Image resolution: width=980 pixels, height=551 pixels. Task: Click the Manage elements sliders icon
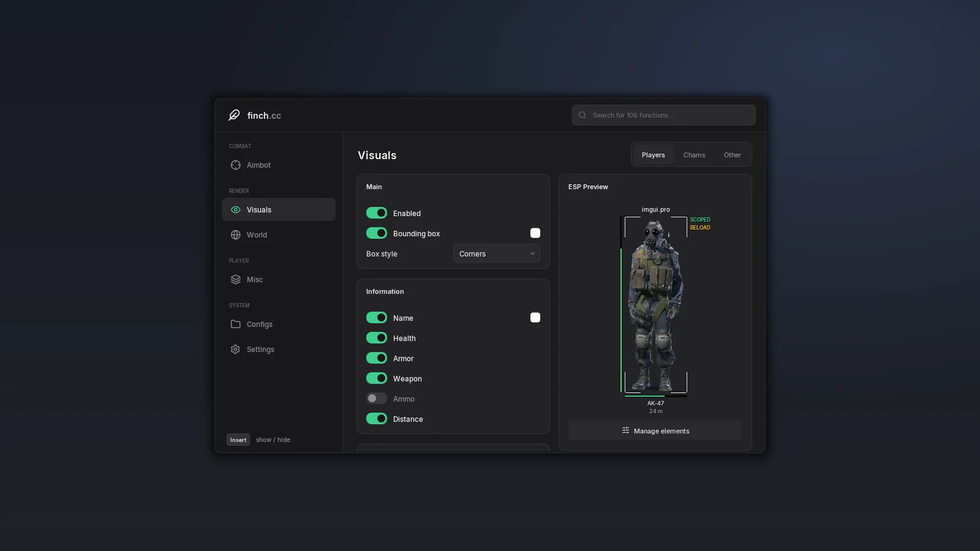[x=625, y=430]
